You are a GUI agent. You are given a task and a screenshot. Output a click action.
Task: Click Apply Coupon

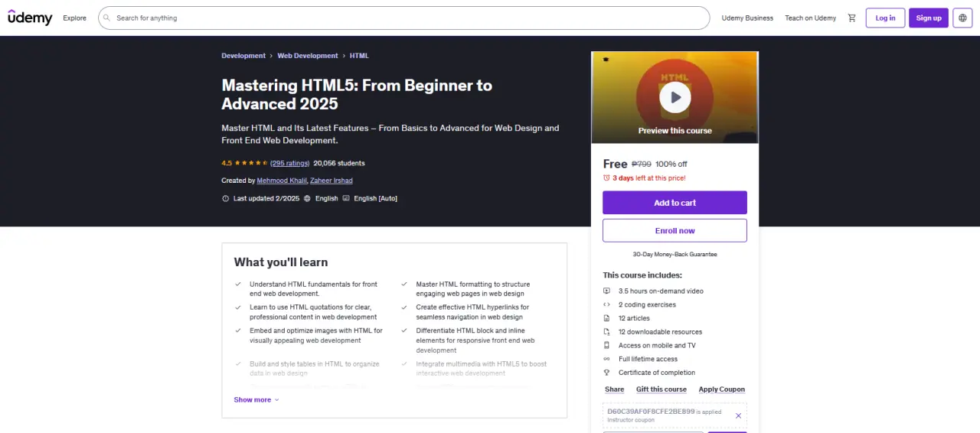coord(721,389)
